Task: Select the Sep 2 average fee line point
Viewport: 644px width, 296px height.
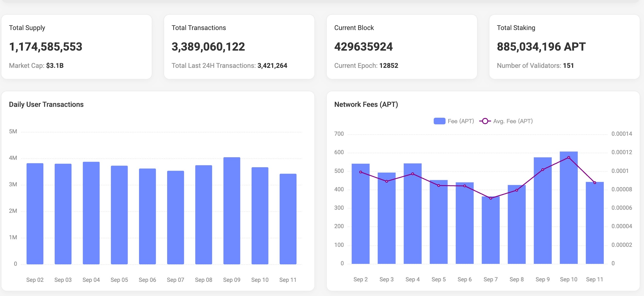Action: [x=360, y=172]
